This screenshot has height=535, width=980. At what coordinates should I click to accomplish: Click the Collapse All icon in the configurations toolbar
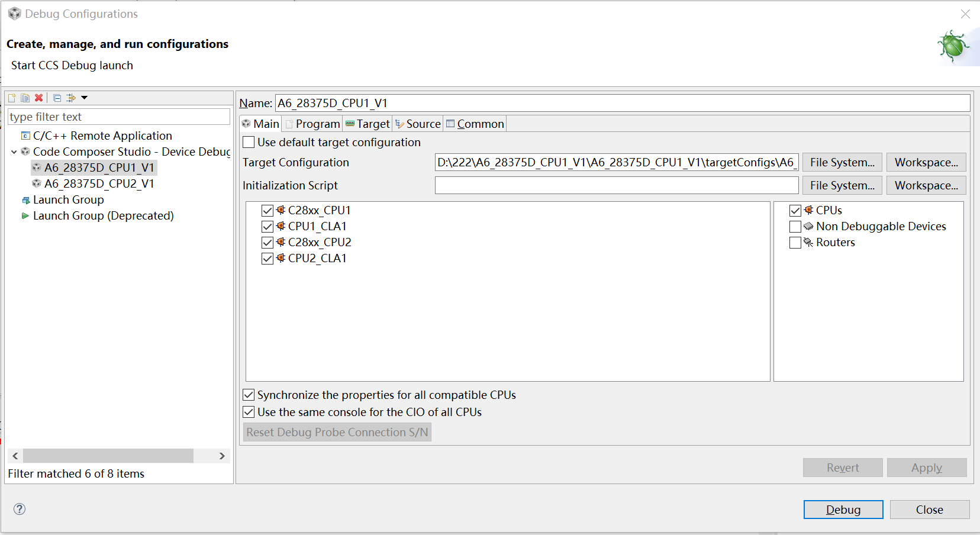pos(57,98)
